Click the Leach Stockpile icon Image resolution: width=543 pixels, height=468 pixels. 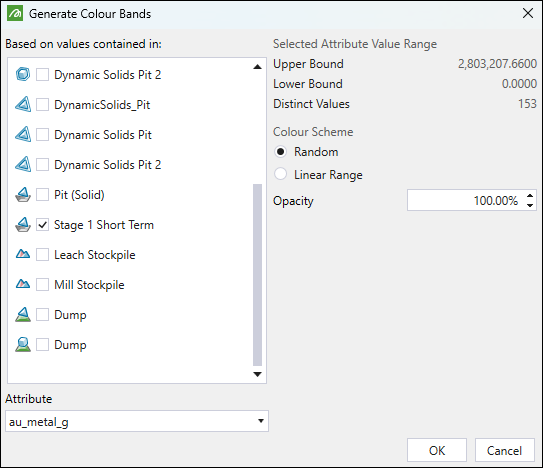pos(23,255)
